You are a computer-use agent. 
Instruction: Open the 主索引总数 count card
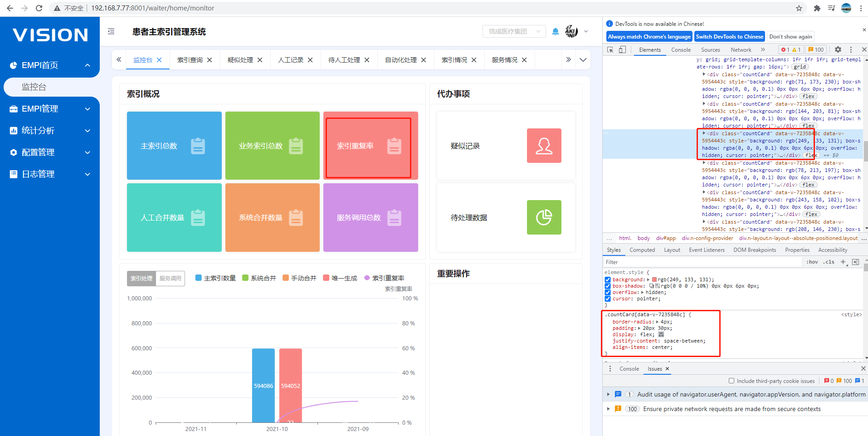coord(174,146)
